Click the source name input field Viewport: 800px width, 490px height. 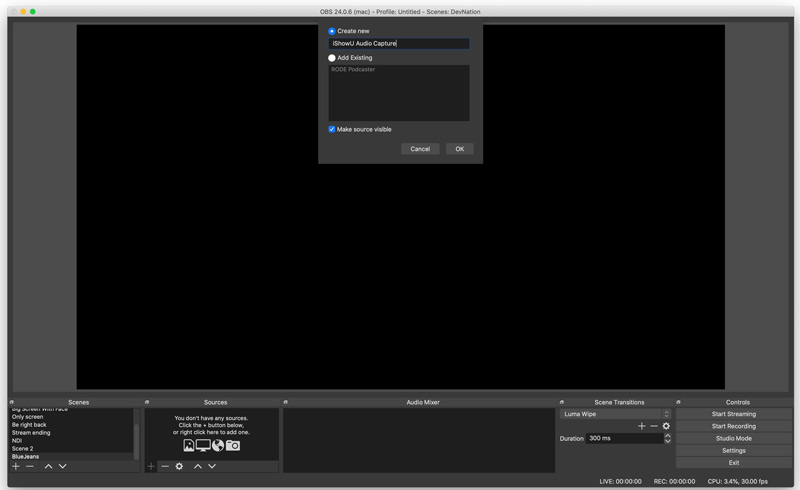398,43
